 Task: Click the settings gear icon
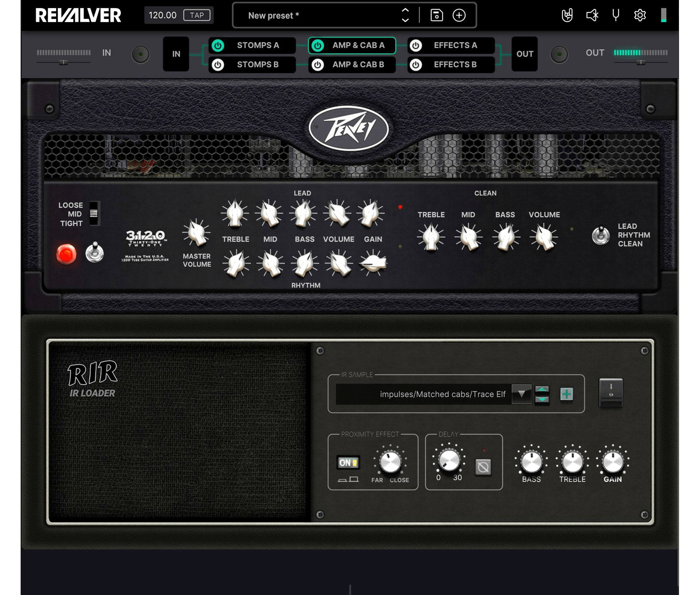point(640,15)
